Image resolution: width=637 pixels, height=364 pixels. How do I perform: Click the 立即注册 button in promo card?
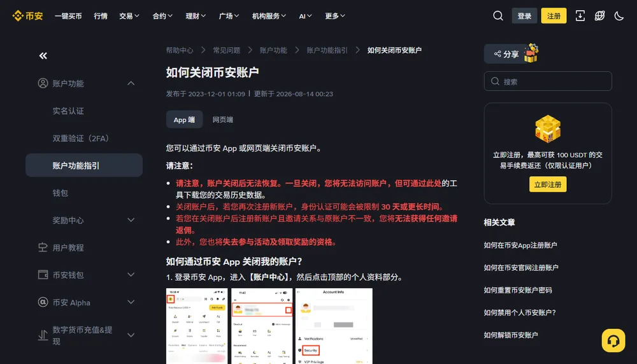tap(548, 185)
